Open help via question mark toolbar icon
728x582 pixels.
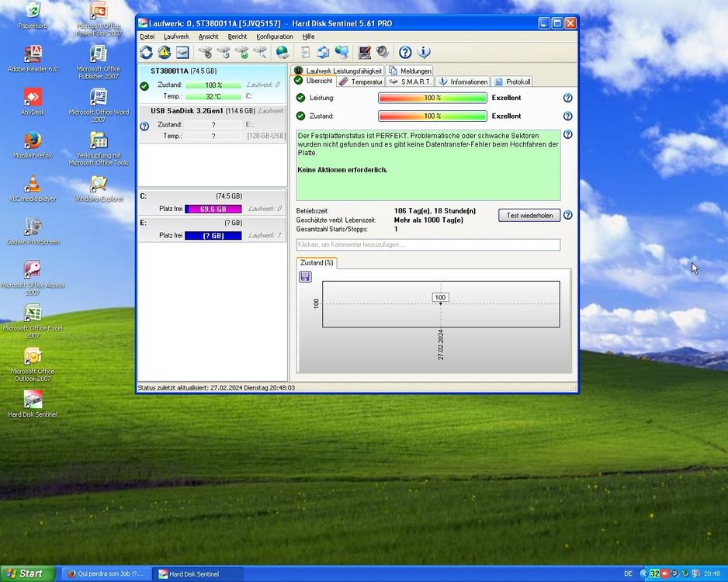pos(404,52)
